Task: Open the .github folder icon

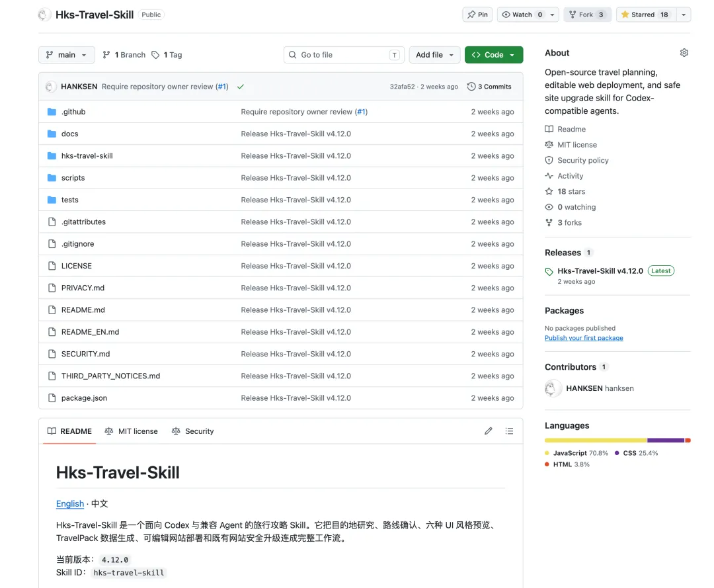Action: [x=52, y=112]
